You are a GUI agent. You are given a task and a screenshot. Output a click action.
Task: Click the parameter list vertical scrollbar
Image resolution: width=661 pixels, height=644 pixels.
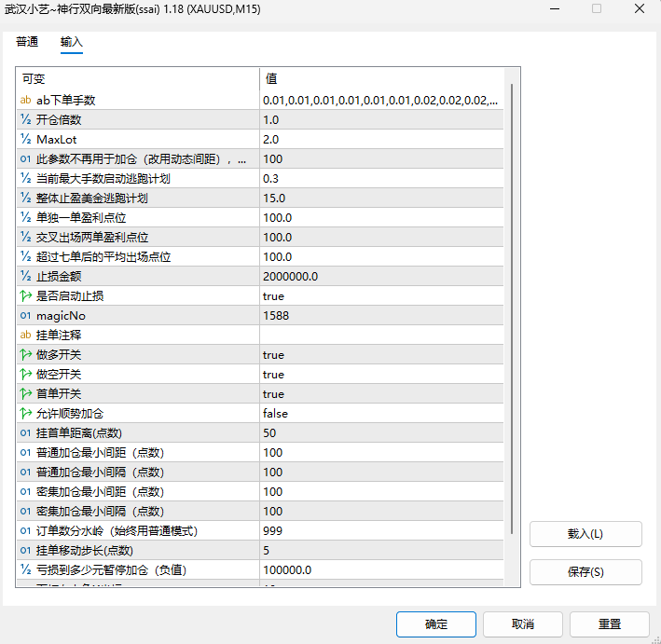pos(512,308)
